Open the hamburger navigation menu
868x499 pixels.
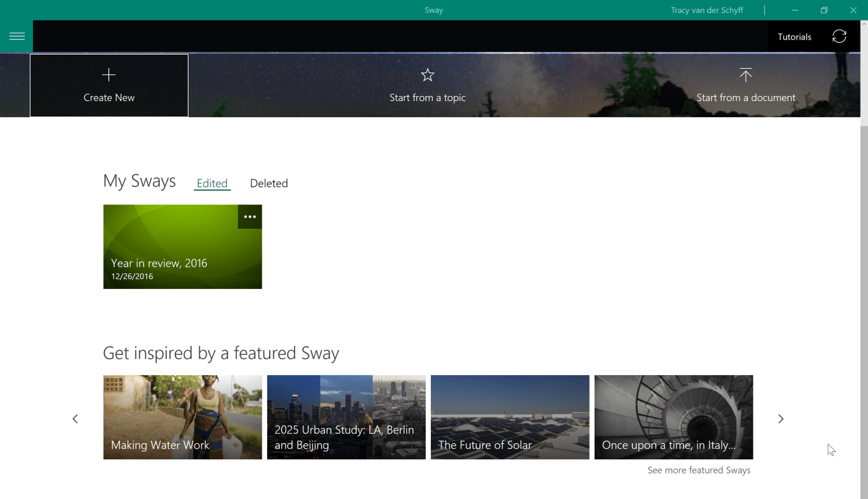17,37
